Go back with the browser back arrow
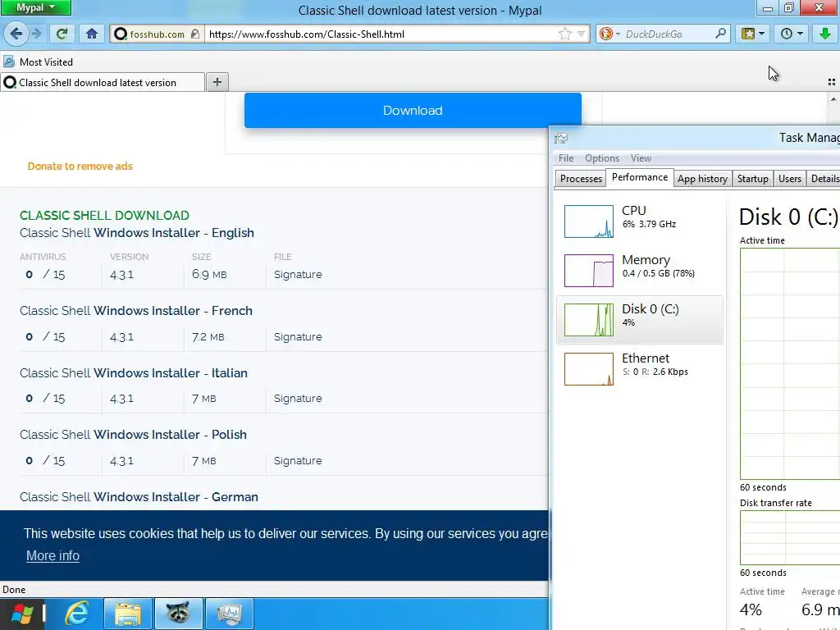Image resolution: width=840 pixels, height=630 pixels. click(16, 34)
